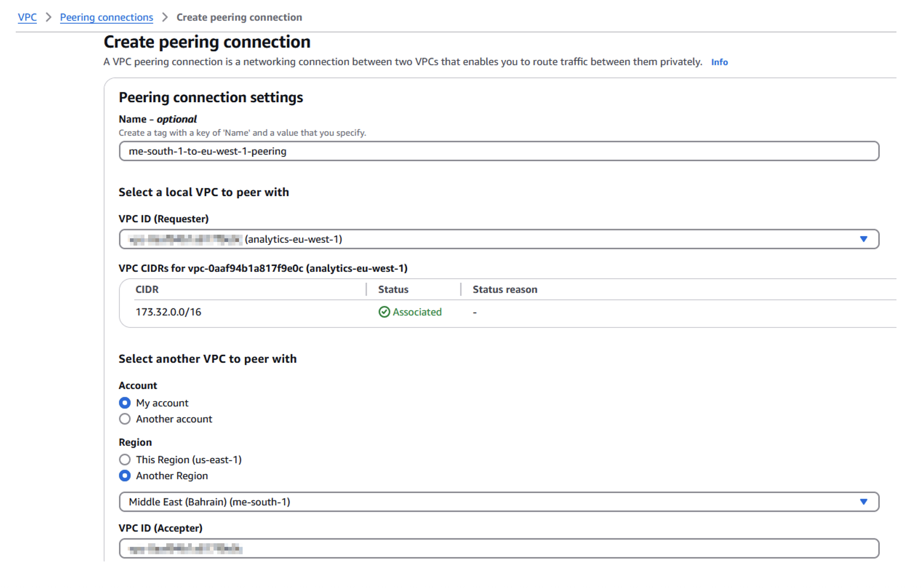Image resolution: width=924 pixels, height=588 pixels.
Task: Click the Status reason column header
Action: click(x=504, y=290)
